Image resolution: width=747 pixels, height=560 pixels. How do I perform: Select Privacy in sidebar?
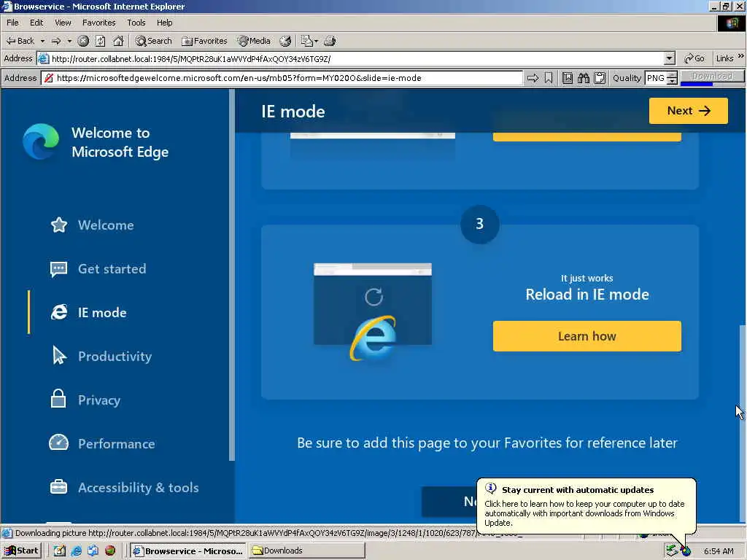(99, 400)
